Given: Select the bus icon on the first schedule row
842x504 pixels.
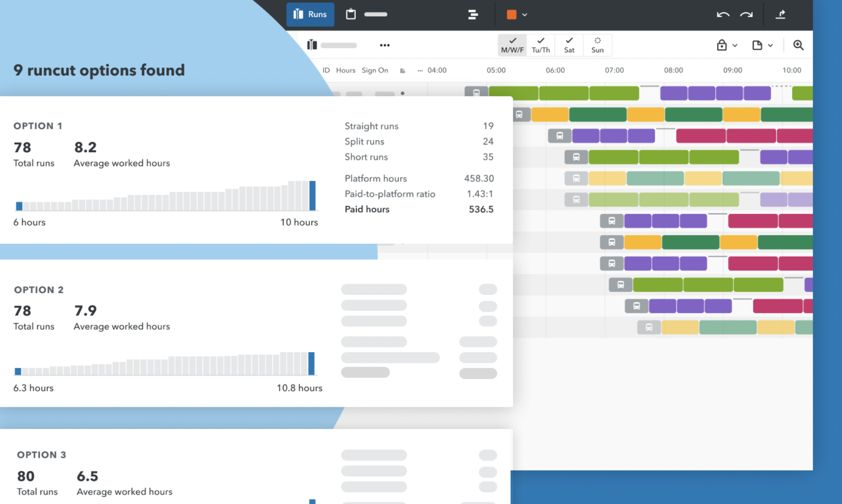Looking at the screenshot, I should click(476, 93).
